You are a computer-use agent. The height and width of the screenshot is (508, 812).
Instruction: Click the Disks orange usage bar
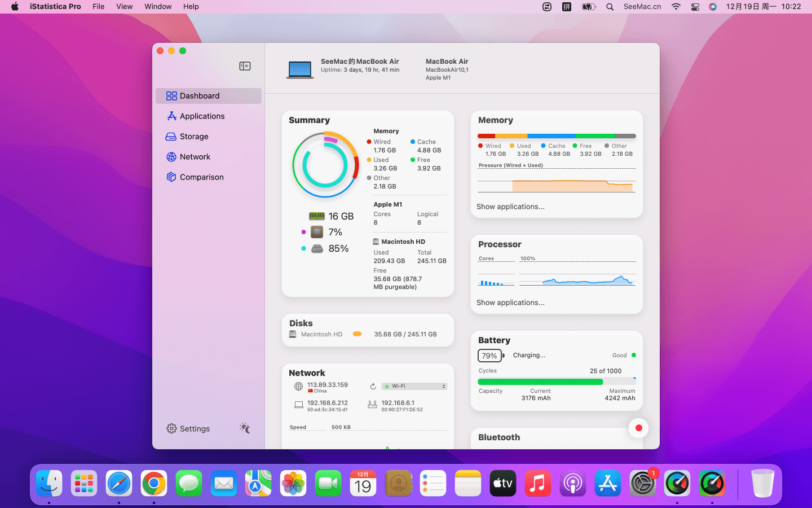click(357, 334)
